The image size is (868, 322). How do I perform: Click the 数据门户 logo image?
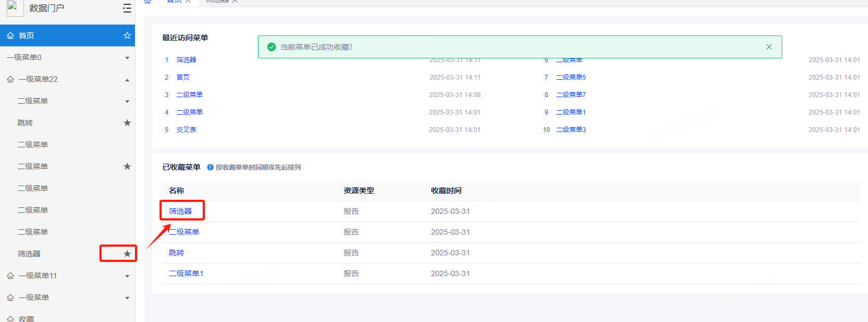coord(15,8)
